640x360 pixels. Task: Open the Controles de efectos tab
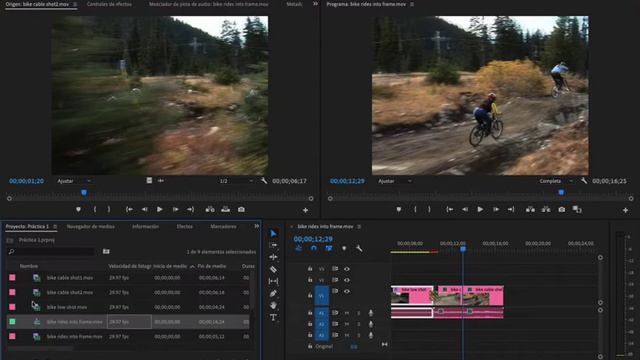coord(109,4)
